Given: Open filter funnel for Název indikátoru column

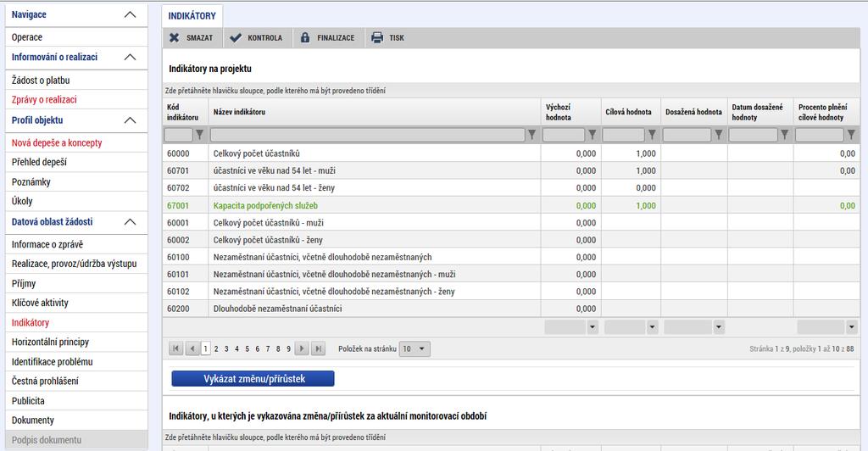Looking at the screenshot, I should pyautogui.click(x=532, y=135).
